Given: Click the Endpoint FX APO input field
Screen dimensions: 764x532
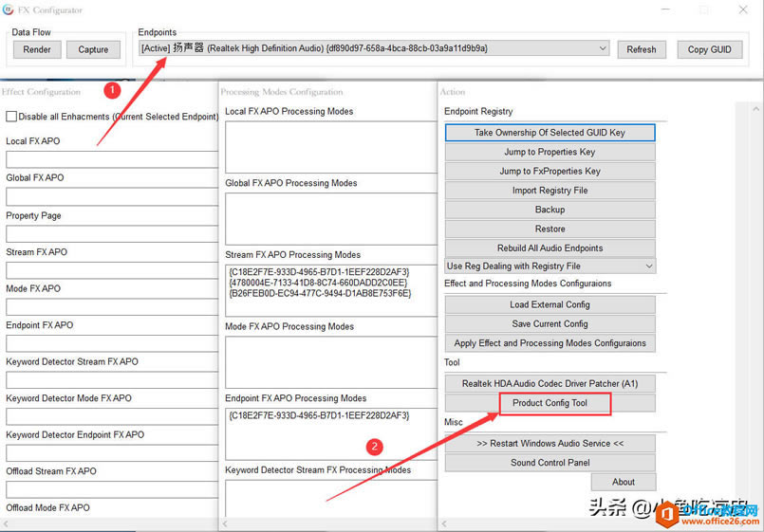Looking at the screenshot, I should tap(112, 343).
